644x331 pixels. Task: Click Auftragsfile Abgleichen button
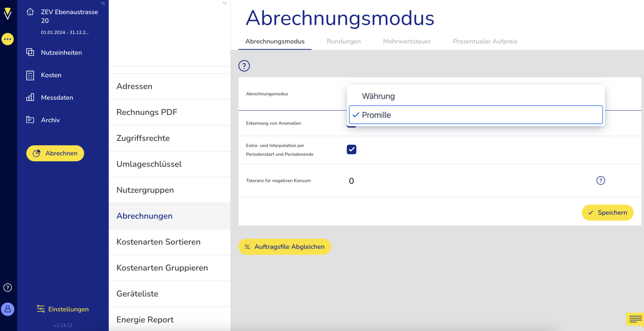click(x=284, y=247)
